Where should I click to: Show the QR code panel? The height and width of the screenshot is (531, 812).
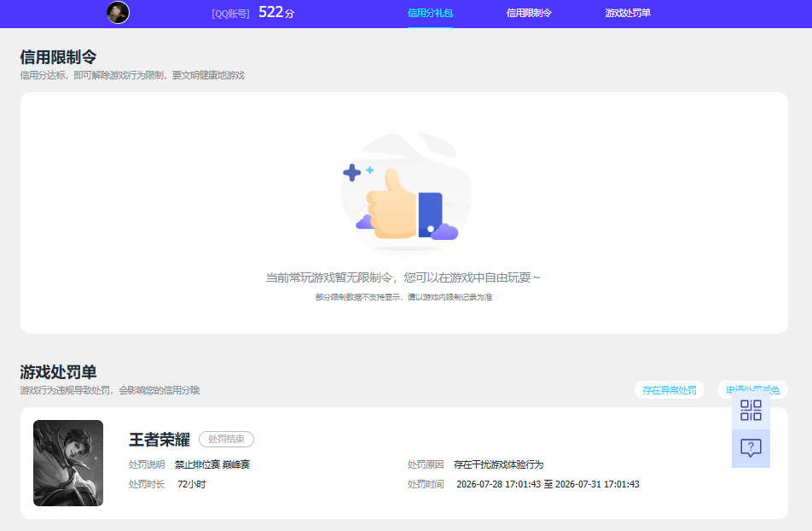pyautogui.click(x=751, y=410)
